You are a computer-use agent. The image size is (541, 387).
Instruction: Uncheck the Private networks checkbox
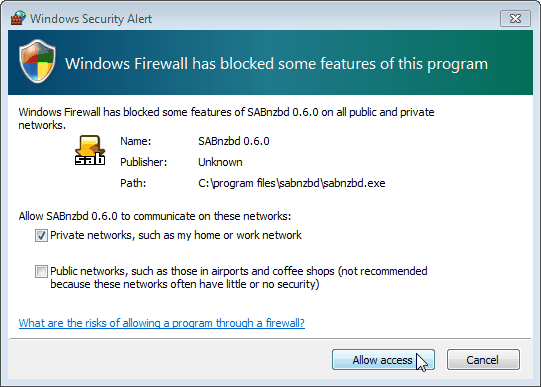[x=41, y=236]
